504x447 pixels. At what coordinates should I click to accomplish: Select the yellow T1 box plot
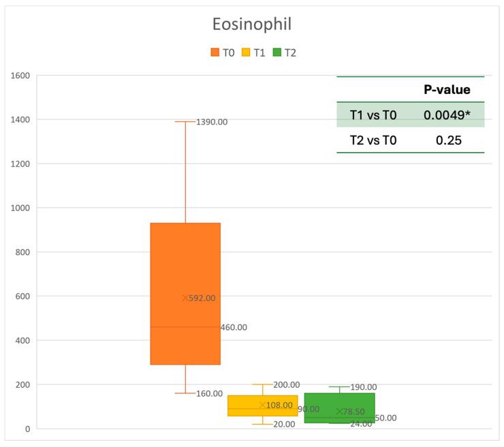point(263,405)
